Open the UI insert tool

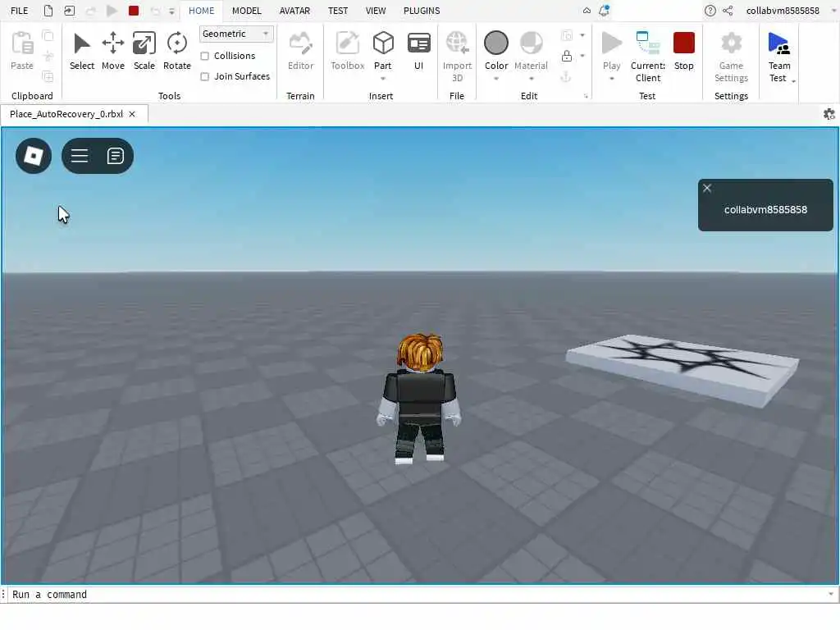tap(418, 51)
